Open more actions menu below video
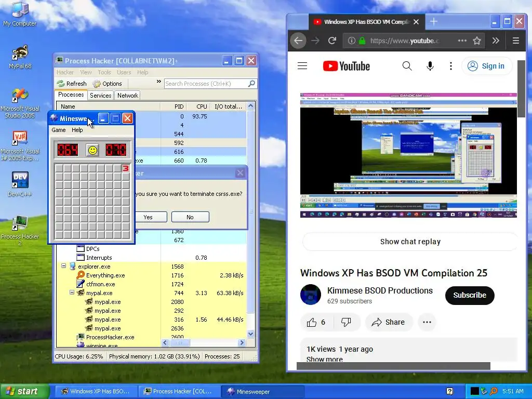532x399 pixels. (427, 322)
